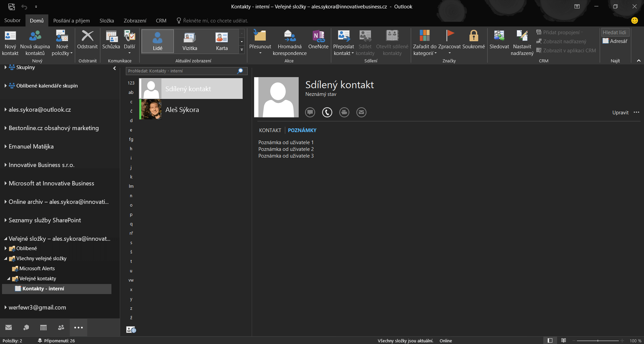Collapse the folder pane with arrow
644x344 pixels.
[x=114, y=68]
